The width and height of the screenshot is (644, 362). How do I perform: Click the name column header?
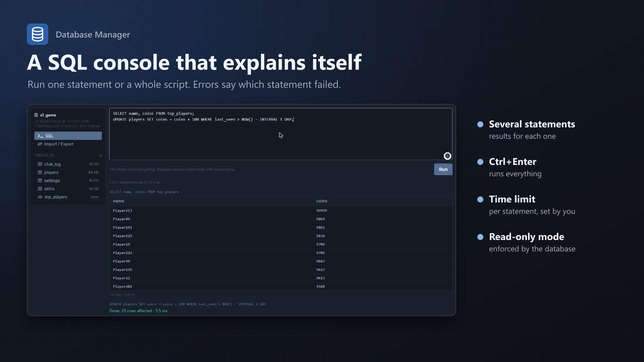[x=118, y=201]
